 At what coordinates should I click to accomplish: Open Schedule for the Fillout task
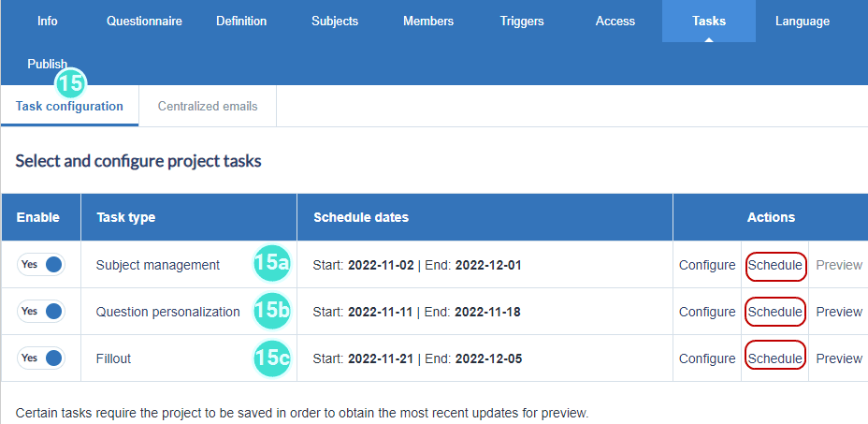[x=775, y=358]
